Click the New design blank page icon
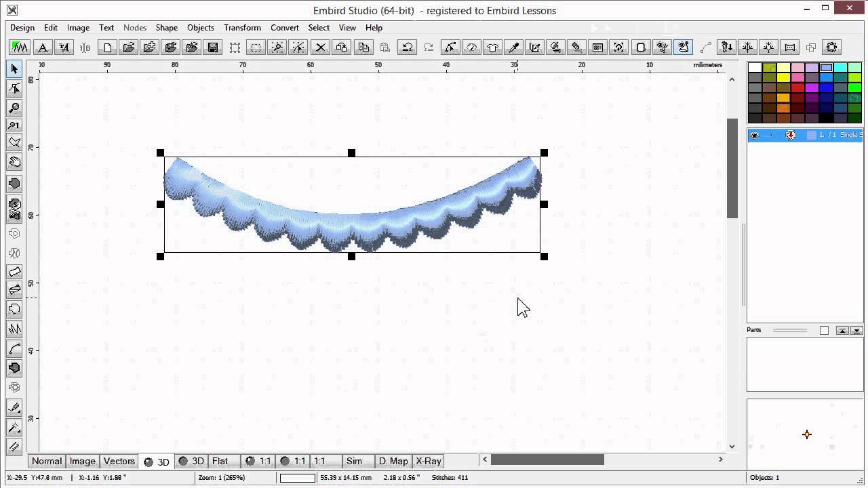 [x=107, y=47]
